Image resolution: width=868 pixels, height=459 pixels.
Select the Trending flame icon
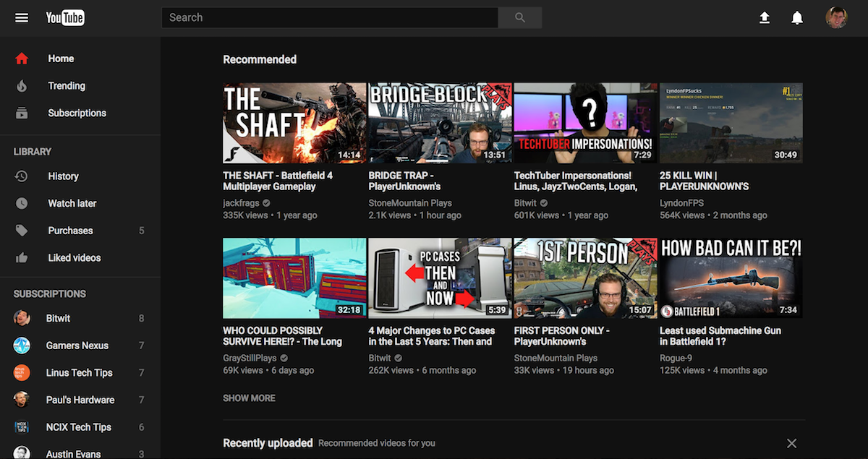pos(22,85)
